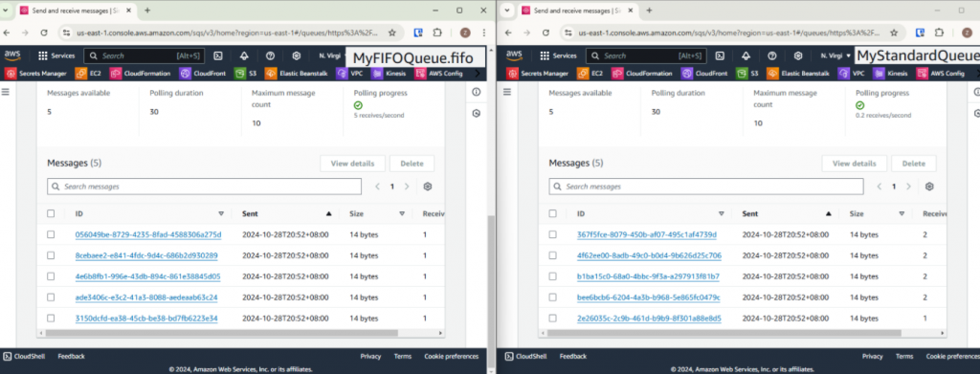This screenshot has height=374, width=980.
Task: Tick checkbox for message 367f5fce in Standard queue
Action: click(x=552, y=234)
